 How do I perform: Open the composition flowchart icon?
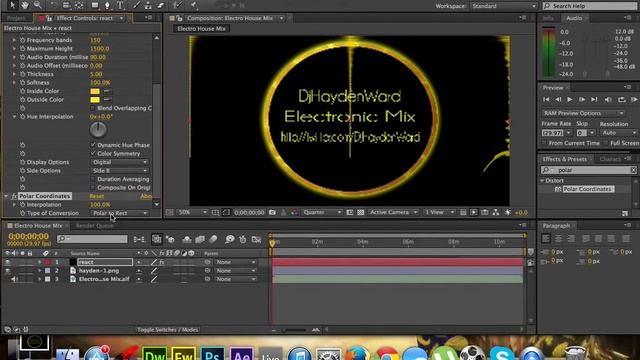[496, 212]
